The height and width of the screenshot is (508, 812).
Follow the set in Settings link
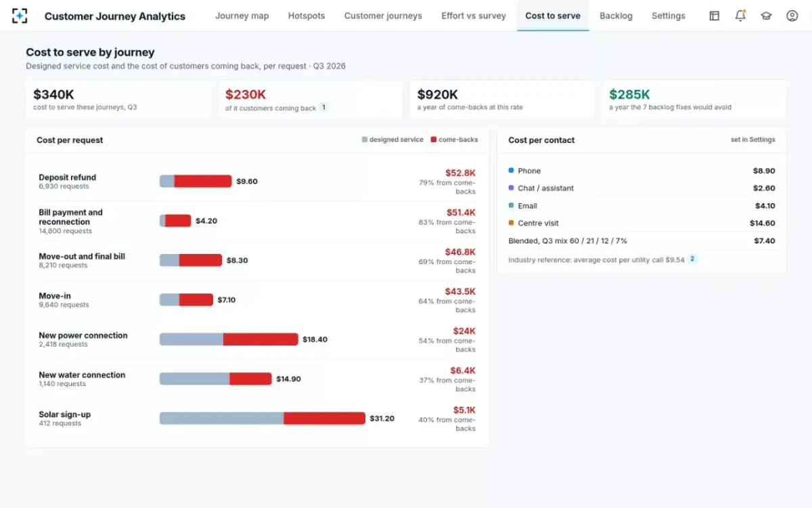(753, 140)
